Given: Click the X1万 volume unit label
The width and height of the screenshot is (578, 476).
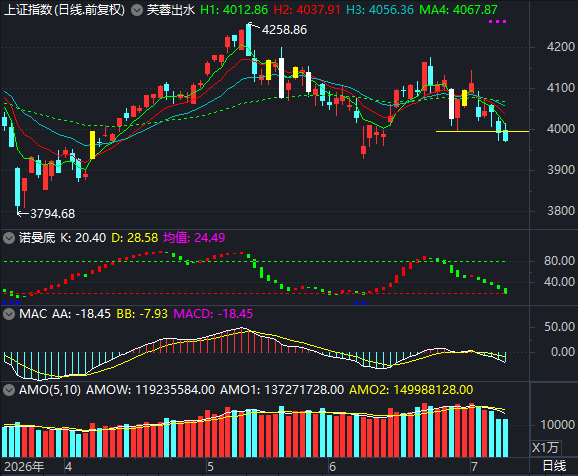Looking at the screenshot, I should 545,448.
